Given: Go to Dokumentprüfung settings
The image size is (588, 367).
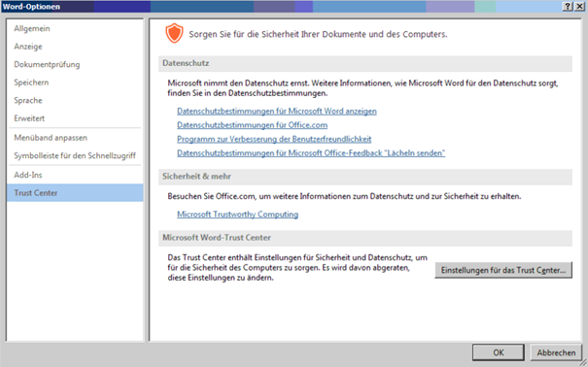Looking at the screenshot, I should [x=75, y=64].
